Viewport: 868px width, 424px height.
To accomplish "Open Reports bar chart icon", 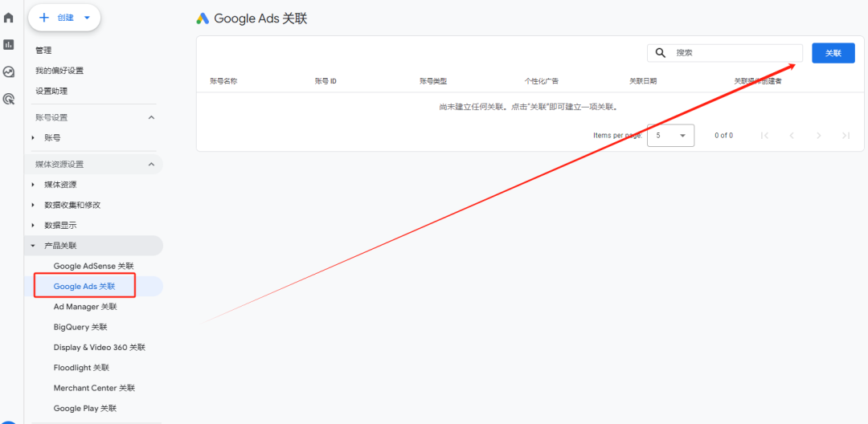I will click(9, 45).
